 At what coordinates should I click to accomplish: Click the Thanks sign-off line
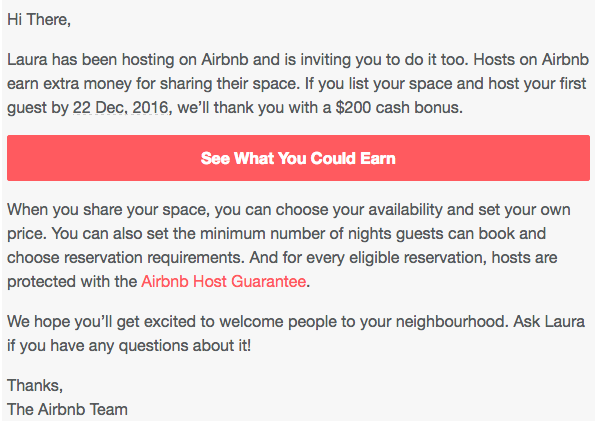pyautogui.click(x=35, y=386)
